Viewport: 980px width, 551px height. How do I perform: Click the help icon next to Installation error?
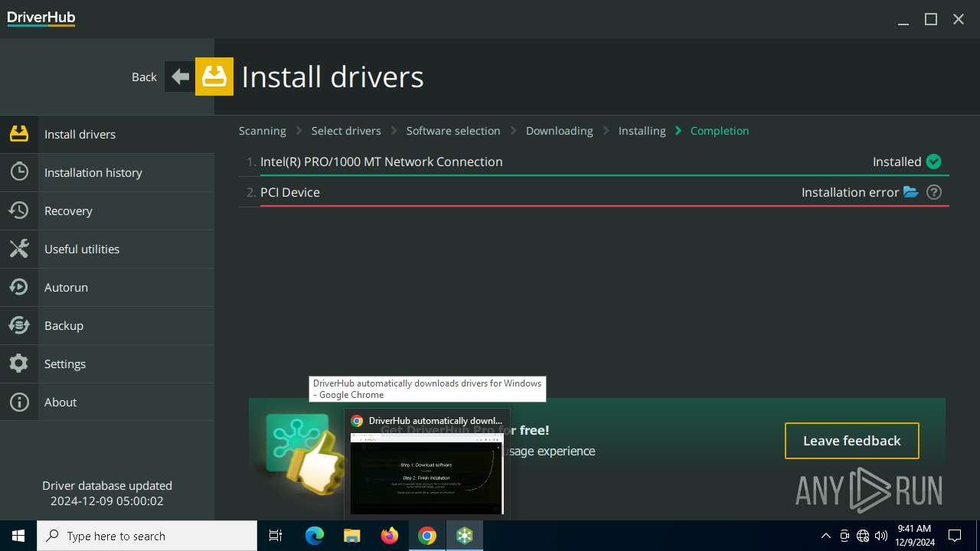[x=934, y=192]
